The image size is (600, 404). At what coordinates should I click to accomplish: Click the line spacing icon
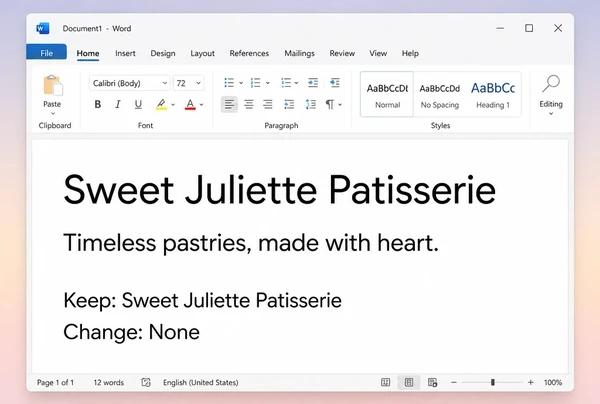[311, 104]
